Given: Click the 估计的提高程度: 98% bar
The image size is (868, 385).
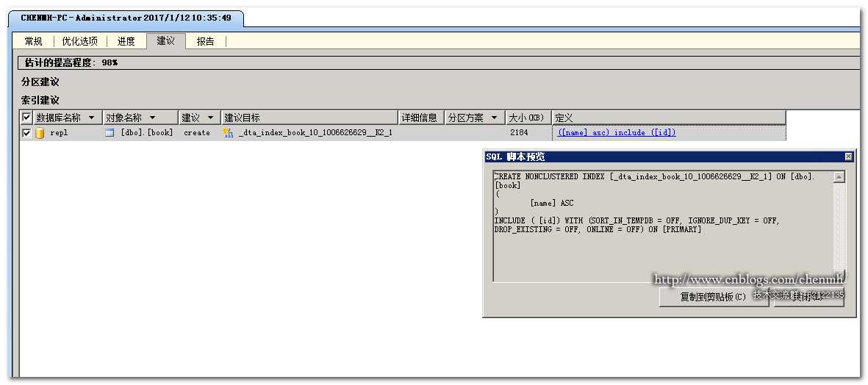Looking at the screenshot, I should coord(440,62).
